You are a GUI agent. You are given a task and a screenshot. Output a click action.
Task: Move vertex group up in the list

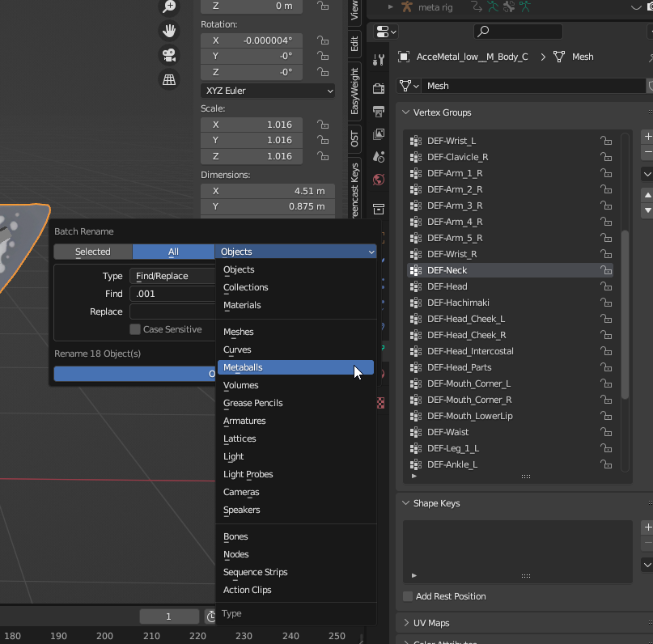647,195
